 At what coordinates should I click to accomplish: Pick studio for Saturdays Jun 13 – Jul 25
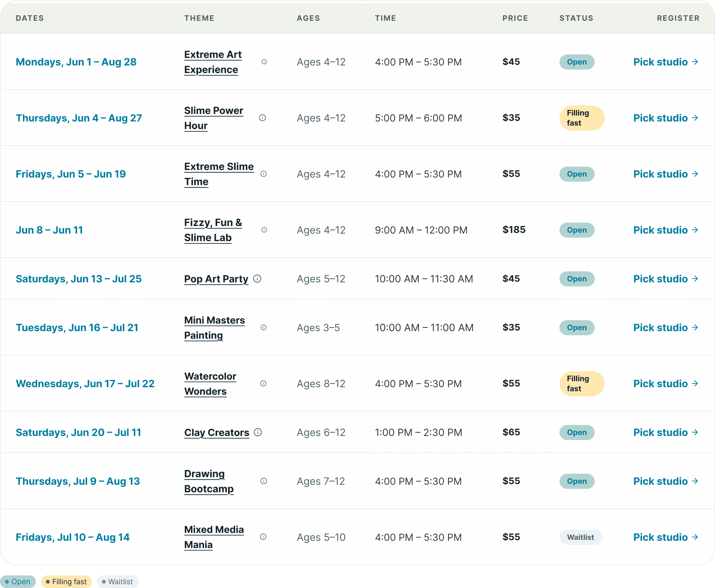(666, 279)
